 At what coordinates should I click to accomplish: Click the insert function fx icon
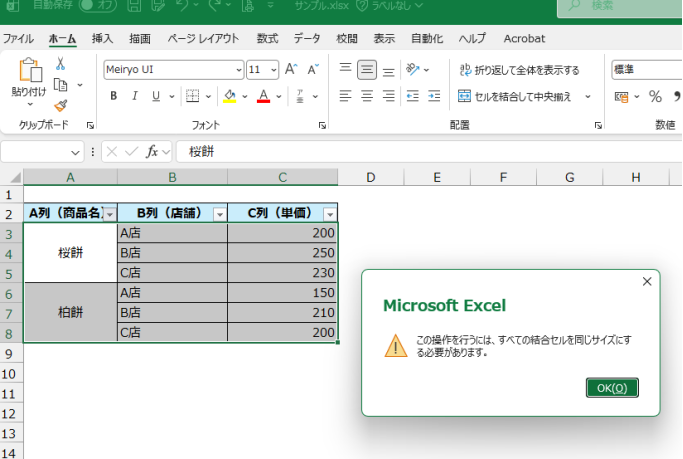click(x=152, y=152)
